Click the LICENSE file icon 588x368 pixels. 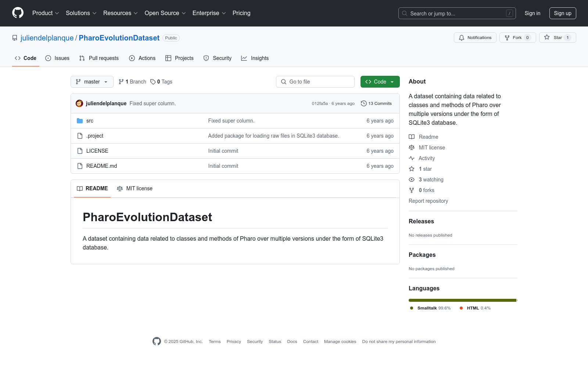tap(80, 151)
